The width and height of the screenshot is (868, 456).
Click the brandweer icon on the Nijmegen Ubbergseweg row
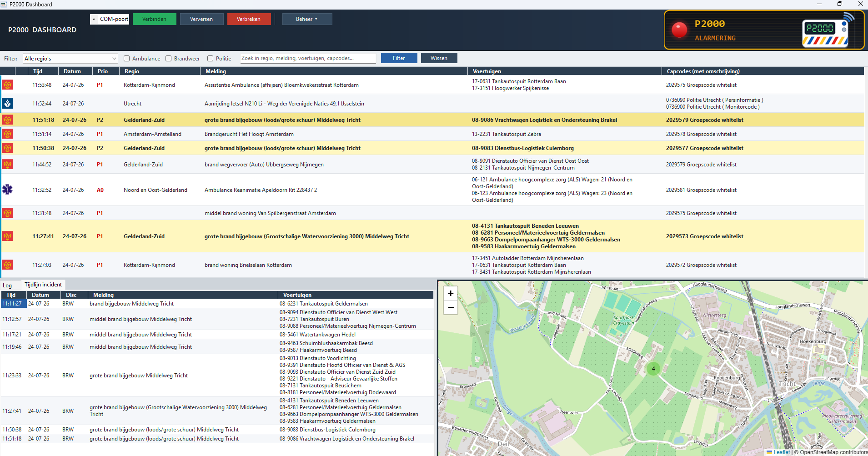coord(7,164)
